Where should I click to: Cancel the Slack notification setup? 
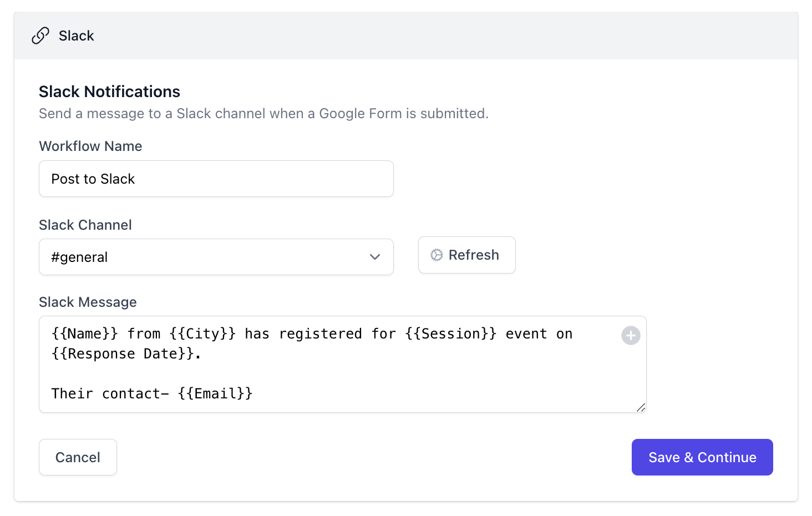coord(77,457)
